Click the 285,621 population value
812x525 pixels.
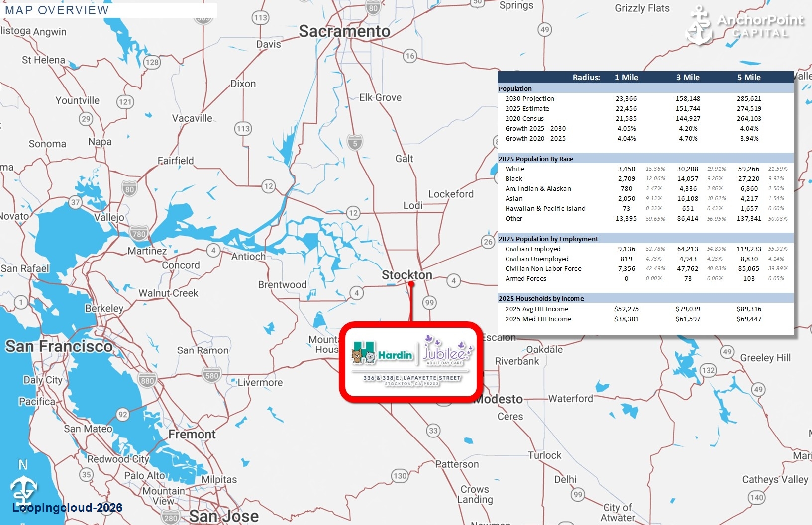pyautogui.click(x=749, y=98)
